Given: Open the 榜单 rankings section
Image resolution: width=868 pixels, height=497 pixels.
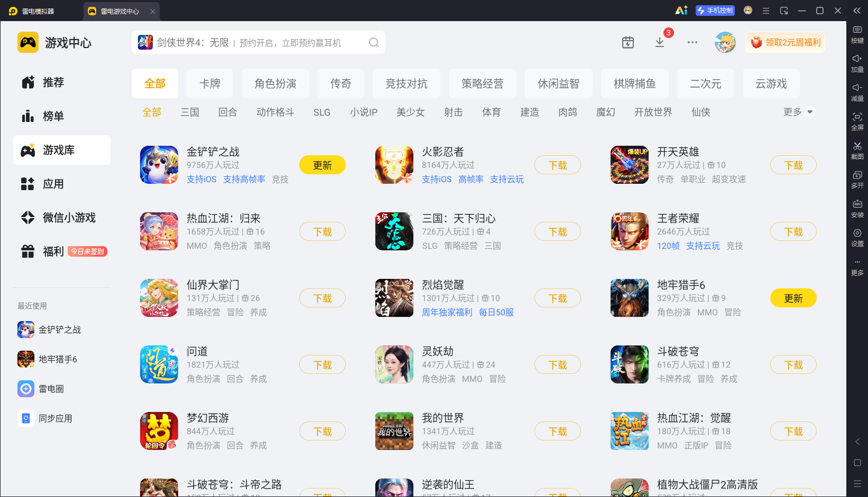Looking at the screenshot, I should tap(61, 116).
